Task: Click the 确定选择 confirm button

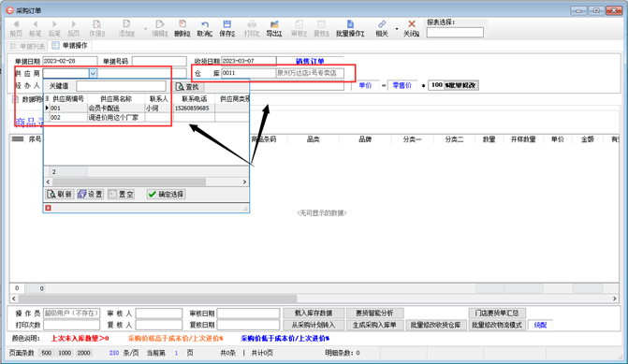Action: 167,195
